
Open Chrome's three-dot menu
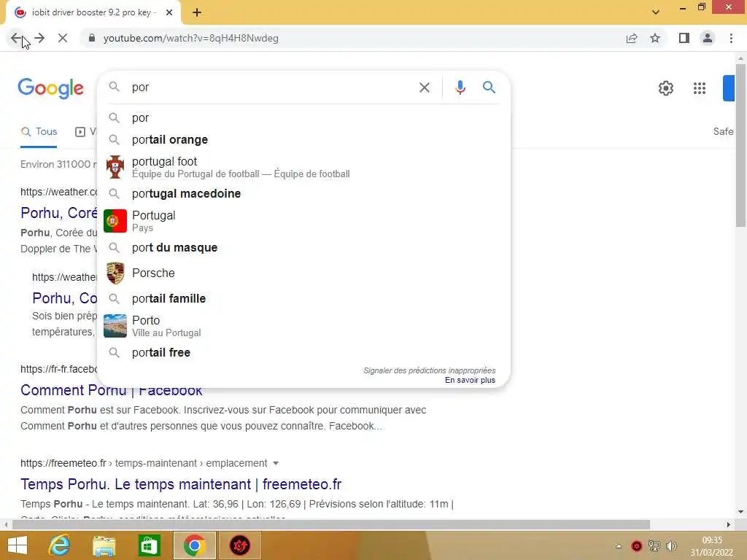(731, 38)
